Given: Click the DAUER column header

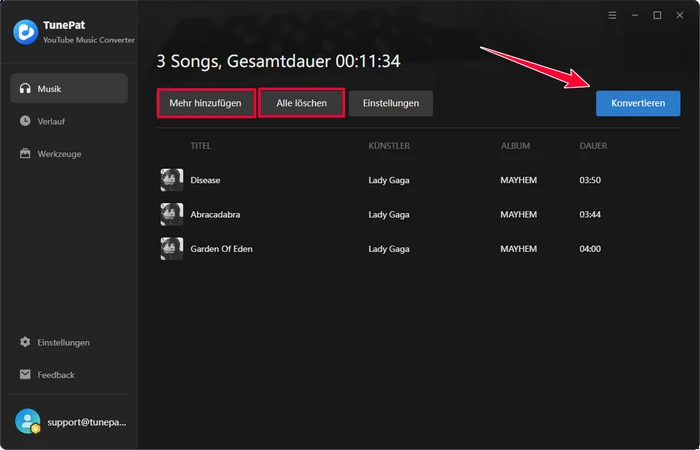Looking at the screenshot, I should (x=593, y=146).
